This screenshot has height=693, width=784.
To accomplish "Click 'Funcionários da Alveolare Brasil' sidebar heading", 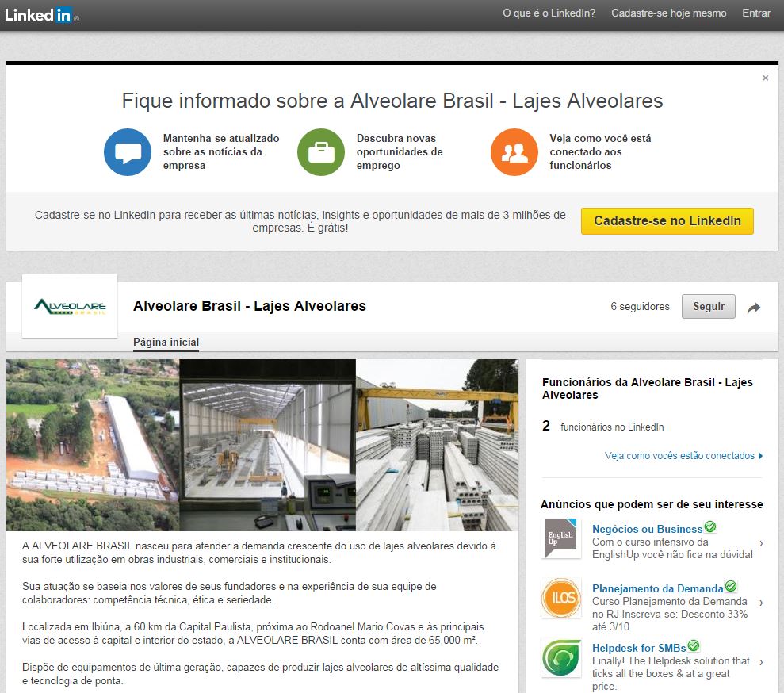I will pyautogui.click(x=647, y=389).
